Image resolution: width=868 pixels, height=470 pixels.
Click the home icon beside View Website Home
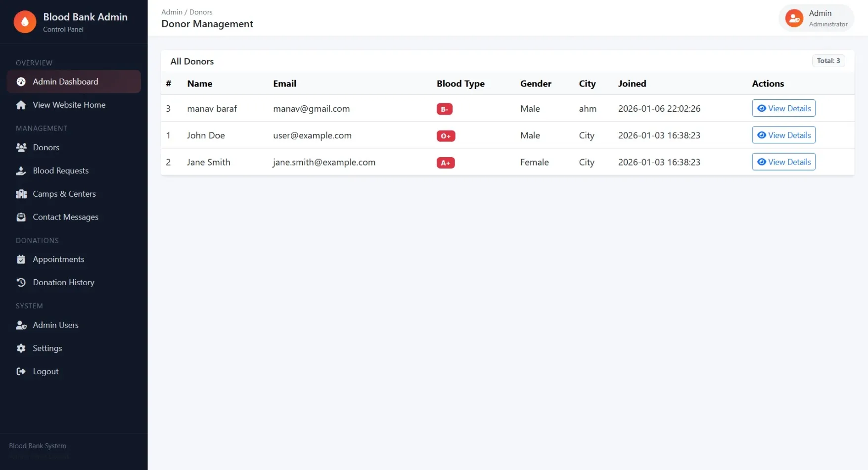(x=20, y=105)
